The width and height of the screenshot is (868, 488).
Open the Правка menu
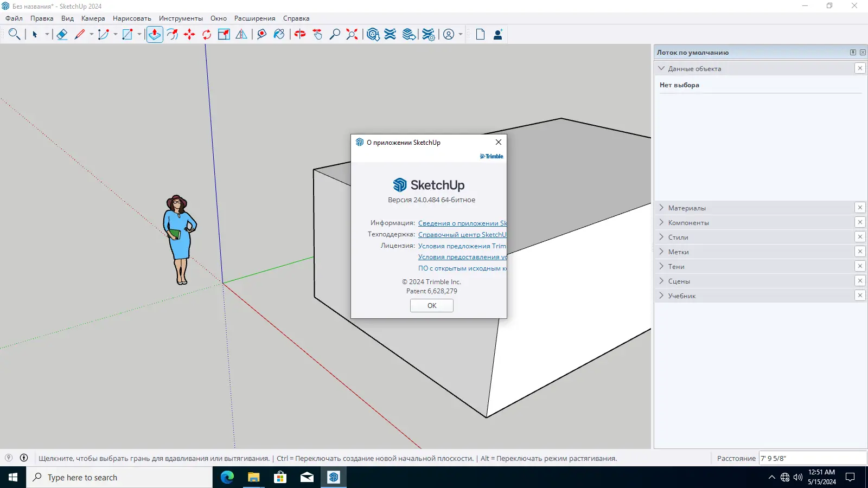point(42,18)
